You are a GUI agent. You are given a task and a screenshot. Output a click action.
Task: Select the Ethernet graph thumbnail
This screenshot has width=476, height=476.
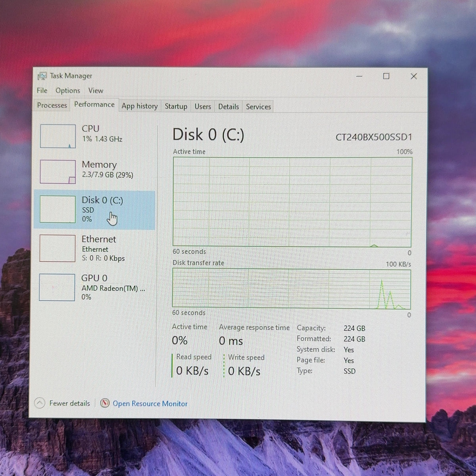click(x=58, y=248)
